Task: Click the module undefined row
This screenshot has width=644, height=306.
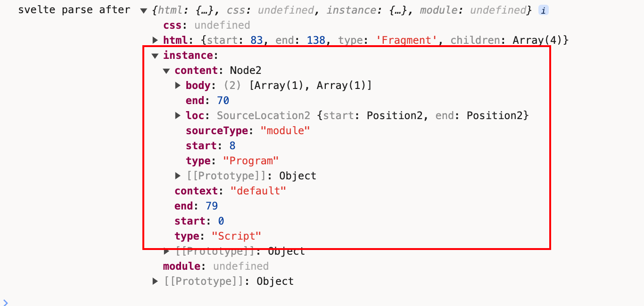Action: coord(215,266)
